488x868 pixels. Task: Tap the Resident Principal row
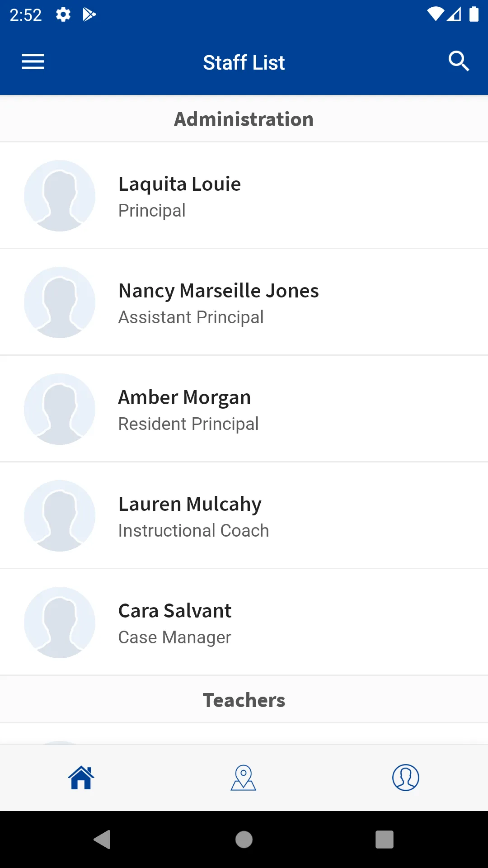pyautogui.click(x=244, y=409)
